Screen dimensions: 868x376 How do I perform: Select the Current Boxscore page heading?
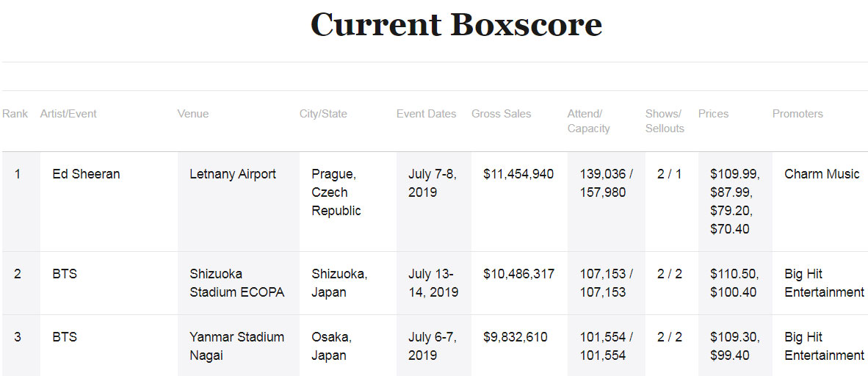pyautogui.click(x=456, y=25)
